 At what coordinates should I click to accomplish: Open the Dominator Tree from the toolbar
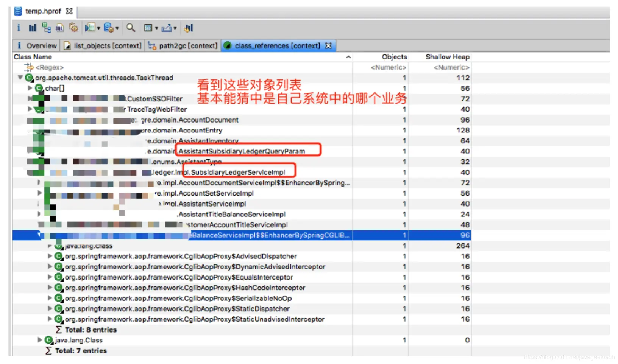click(46, 28)
